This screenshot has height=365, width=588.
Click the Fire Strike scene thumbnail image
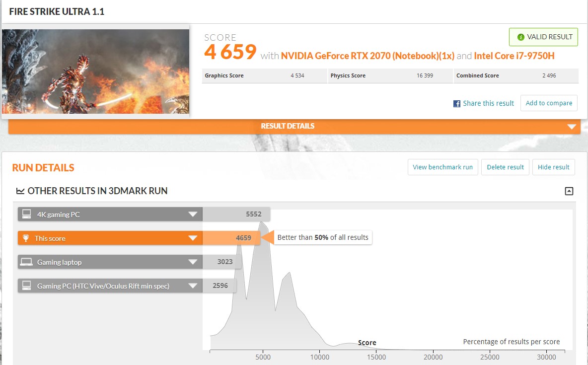click(x=96, y=72)
